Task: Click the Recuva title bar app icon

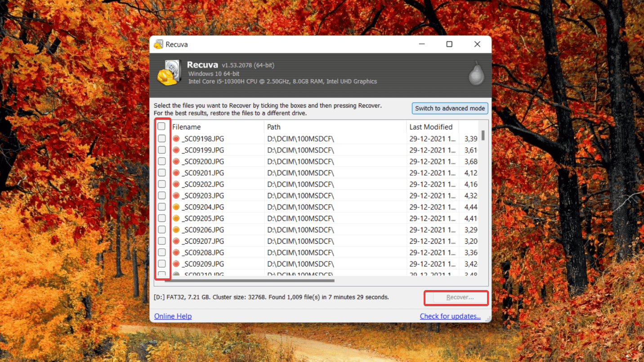Action: tap(158, 44)
